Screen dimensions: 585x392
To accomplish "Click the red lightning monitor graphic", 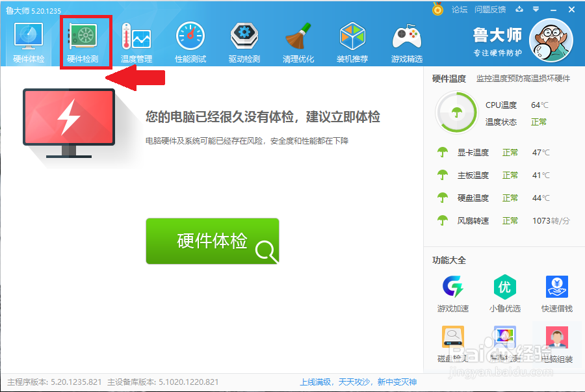I will click(69, 123).
